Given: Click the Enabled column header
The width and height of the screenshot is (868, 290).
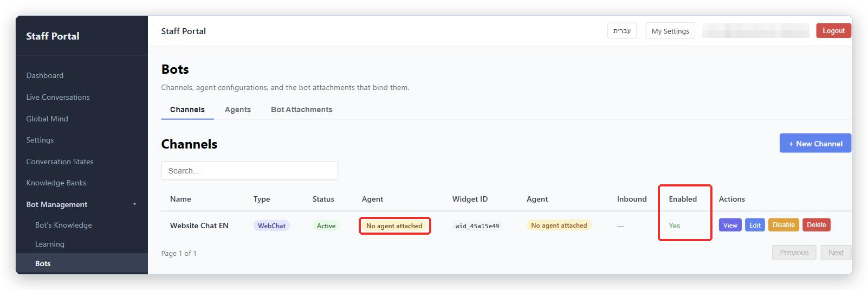Looking at the screenshot, I should (x=683, y=199).
